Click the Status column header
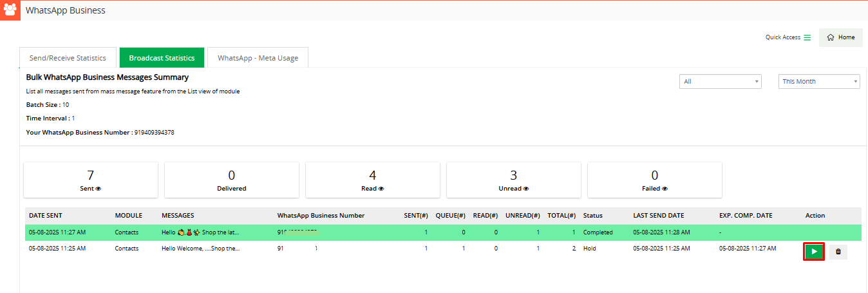 [x=592, y=216]
